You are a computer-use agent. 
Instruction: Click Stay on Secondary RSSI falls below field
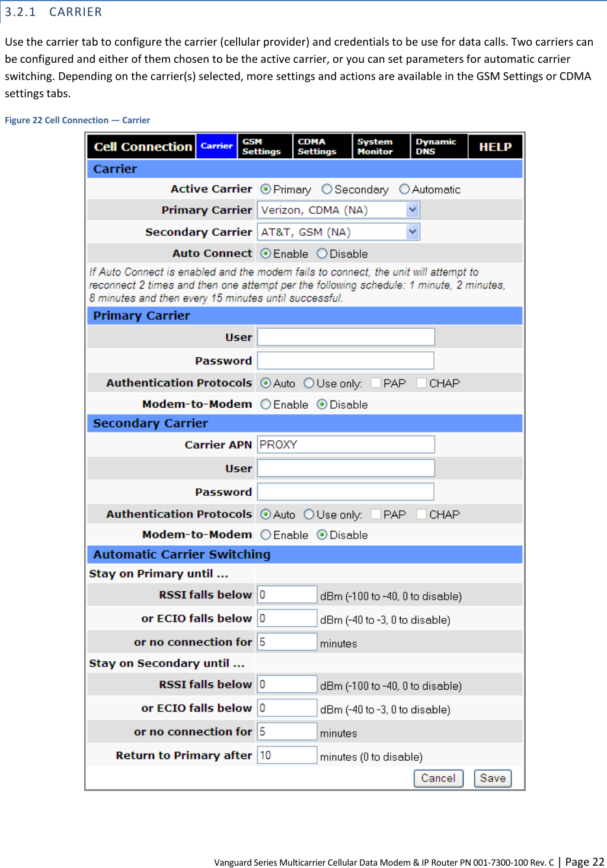(287, 684)
